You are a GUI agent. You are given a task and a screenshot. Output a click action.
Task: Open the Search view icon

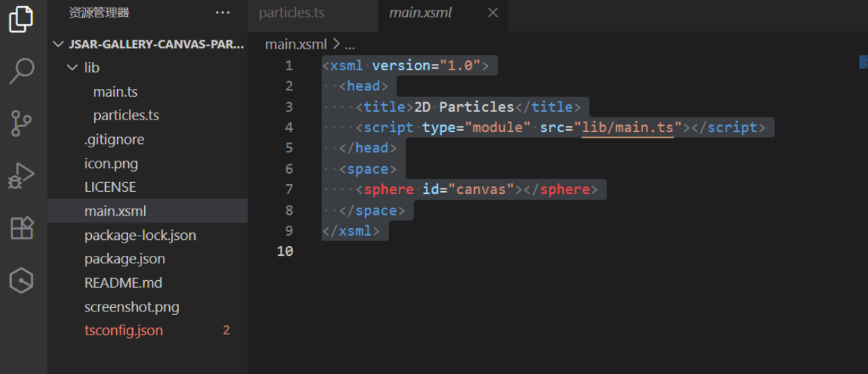click(22, 71)
